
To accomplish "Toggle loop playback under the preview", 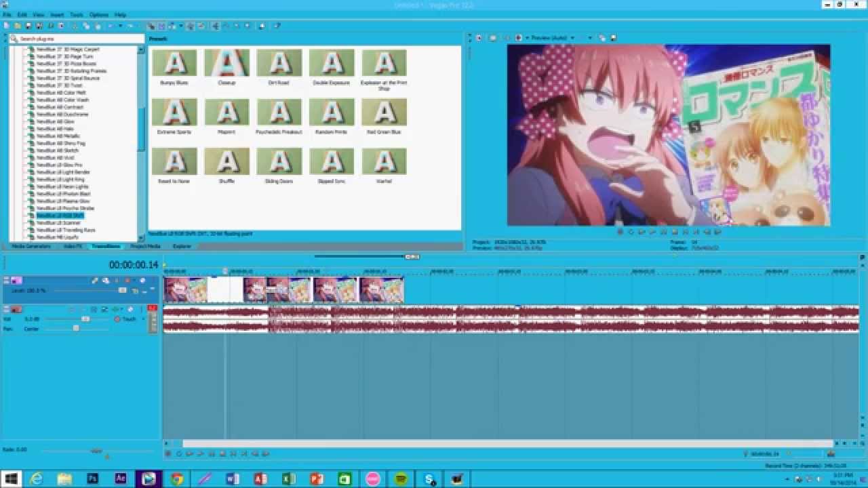I will pos(631,232).
